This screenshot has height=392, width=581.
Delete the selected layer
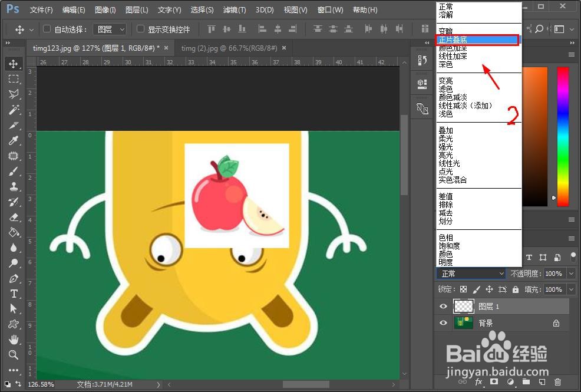coord(557,381)
